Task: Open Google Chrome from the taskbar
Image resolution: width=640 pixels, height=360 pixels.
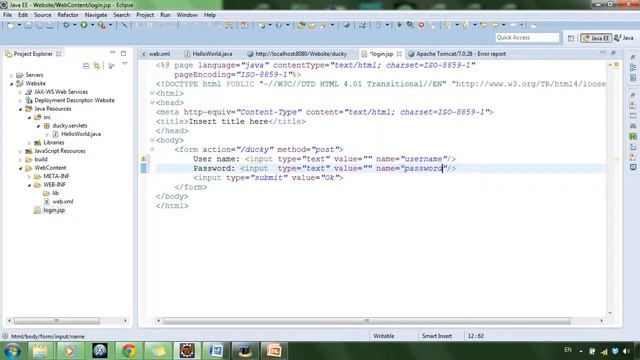Action: click(129, 351)
